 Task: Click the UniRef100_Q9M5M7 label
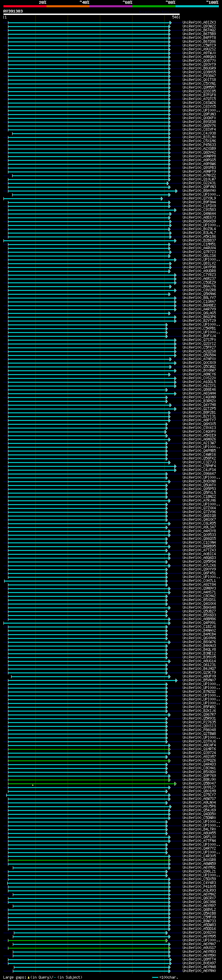click(x=199, y=88)
